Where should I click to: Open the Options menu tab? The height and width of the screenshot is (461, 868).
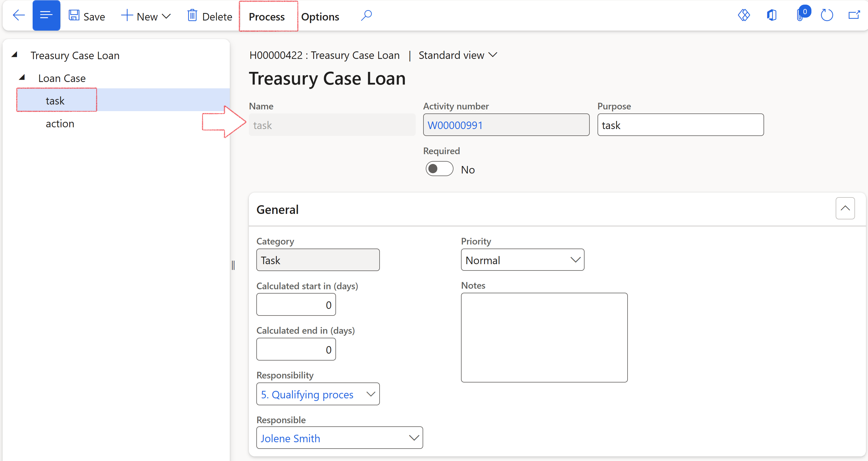pyautogui.click(x=320, y=16)
